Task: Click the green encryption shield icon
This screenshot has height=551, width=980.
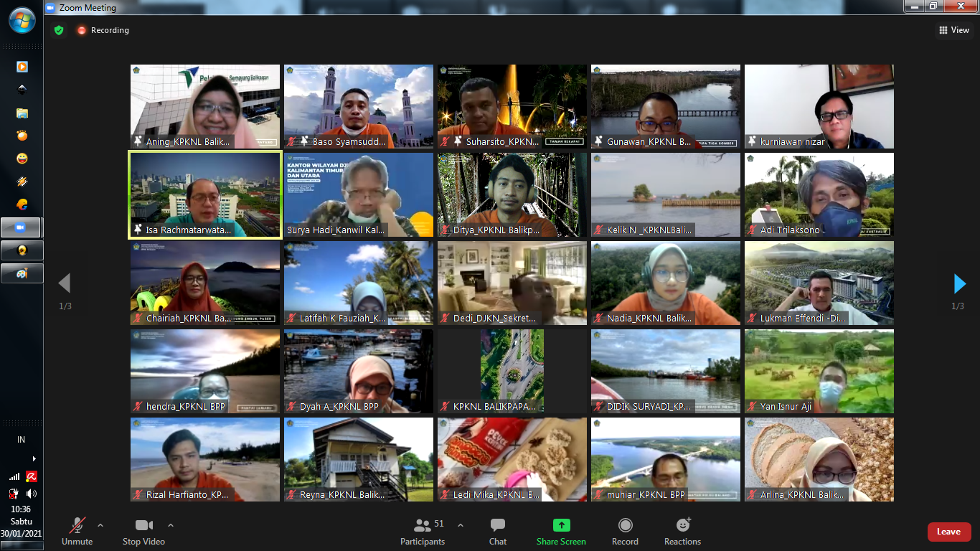Action: pos(59,30)
